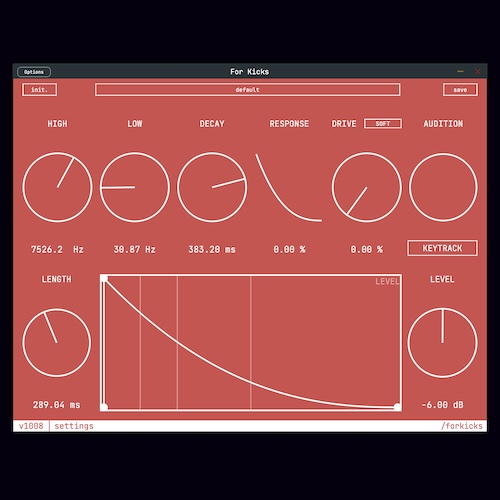Click the LEVEL knob
The width and height of the screenshot is (500, 500).
443,343
